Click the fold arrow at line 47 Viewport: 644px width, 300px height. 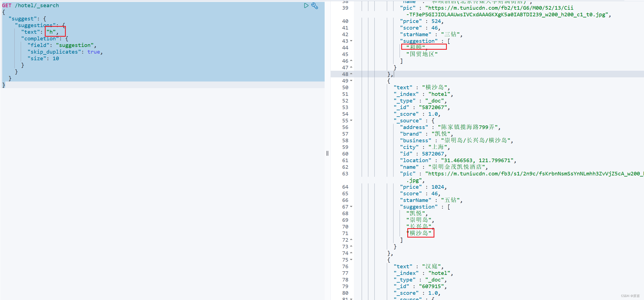point(351,67)
